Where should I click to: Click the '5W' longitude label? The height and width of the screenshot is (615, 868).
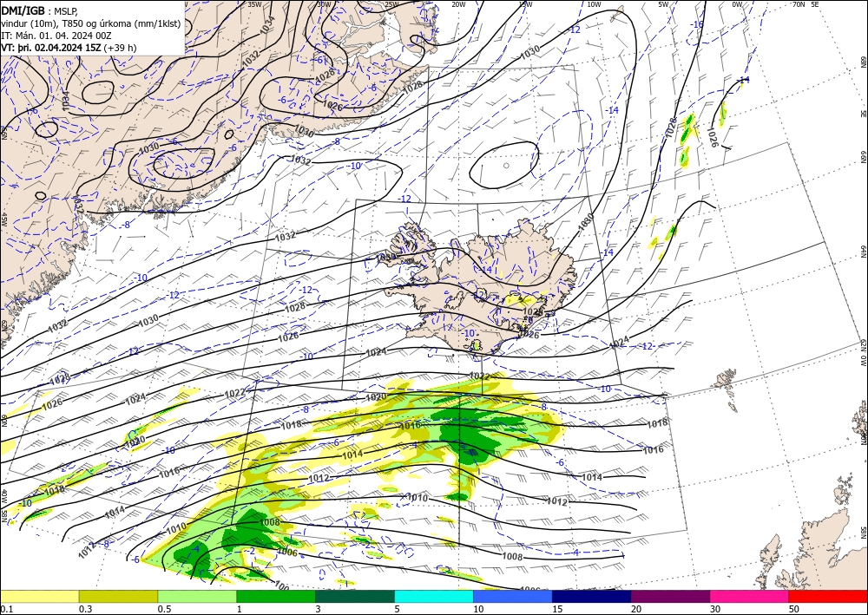pyautogui.click(x=665, y=4)
